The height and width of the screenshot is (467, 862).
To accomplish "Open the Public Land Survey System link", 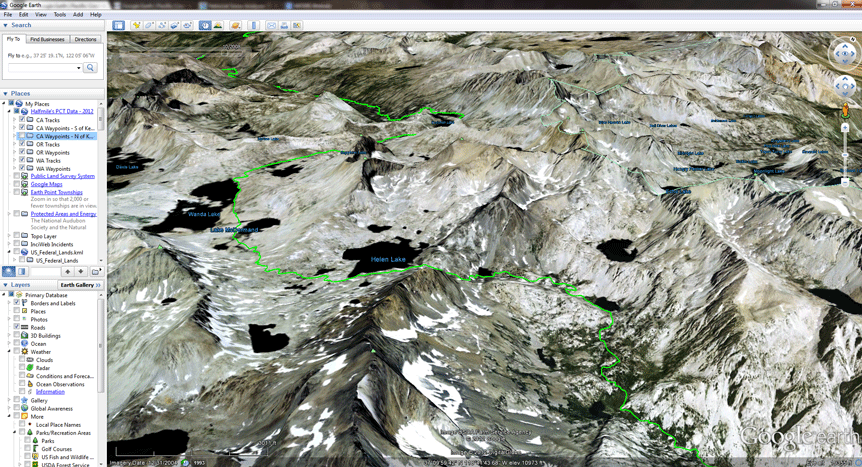I will (63, 176).
